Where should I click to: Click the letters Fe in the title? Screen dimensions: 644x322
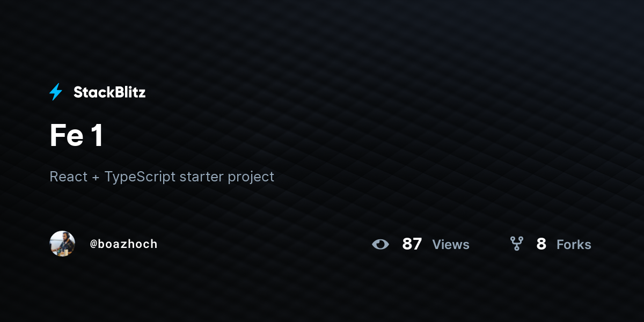67,136
